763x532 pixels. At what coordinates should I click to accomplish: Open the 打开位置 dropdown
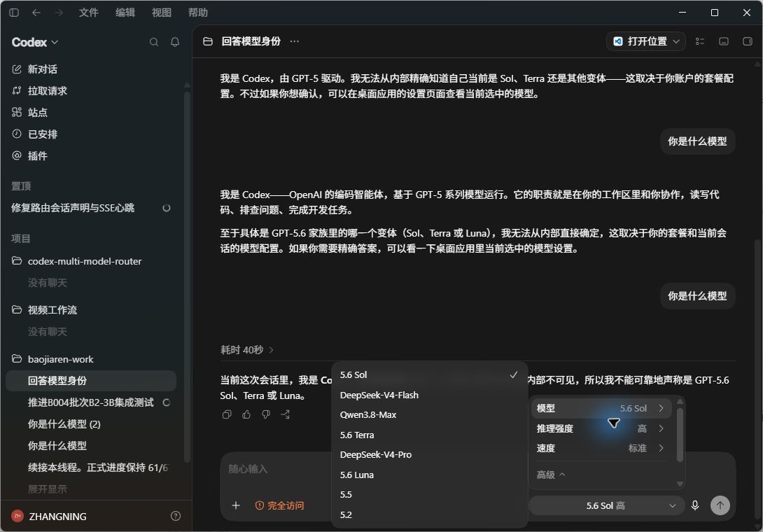pyautogui.click(x=646, y=41)
